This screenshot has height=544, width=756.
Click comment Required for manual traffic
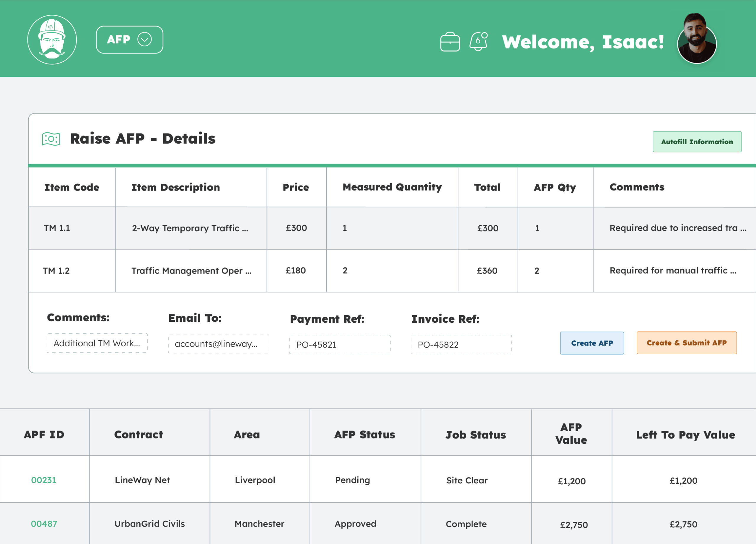pos(673,270)
